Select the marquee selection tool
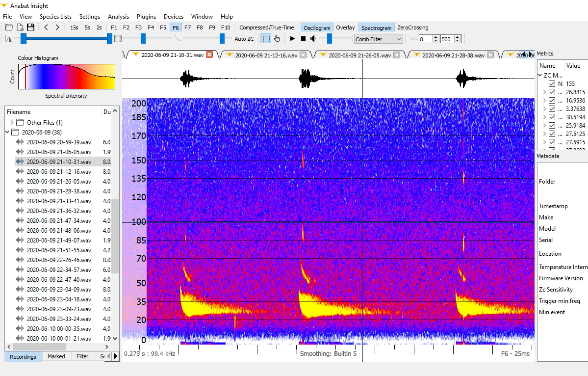 265,38
